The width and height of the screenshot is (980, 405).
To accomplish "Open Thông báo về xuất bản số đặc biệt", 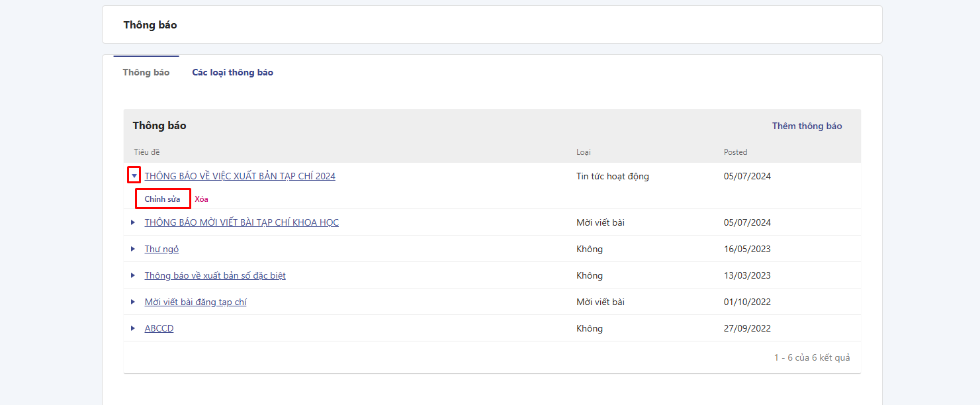I will (215, 275).
